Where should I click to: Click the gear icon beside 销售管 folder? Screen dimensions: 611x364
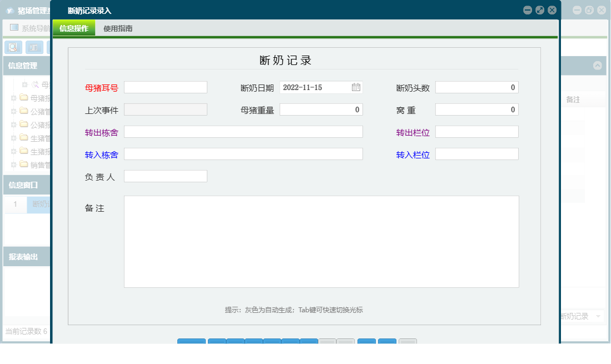tap(13, 164)
